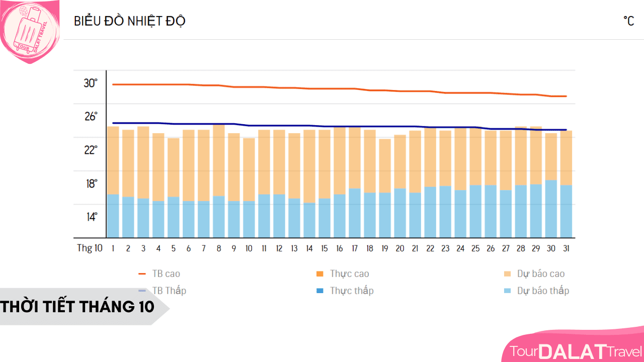
Task: Click the Dự báo thấp legend label
Action: pos(543,291)
